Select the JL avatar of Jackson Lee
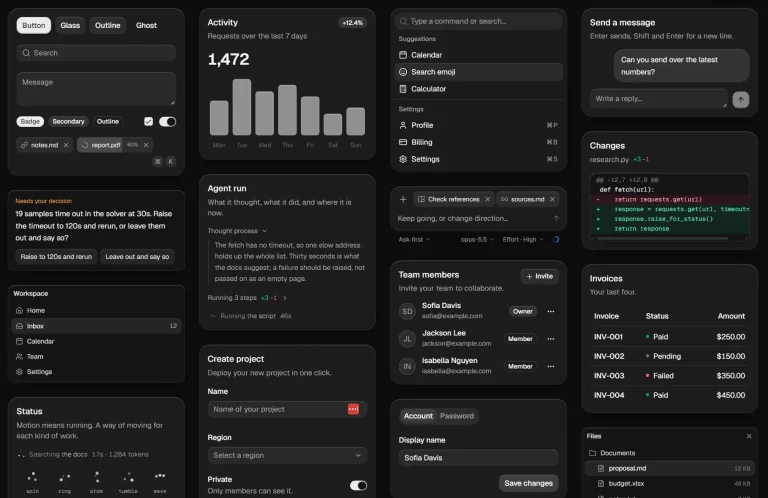768x498 pixels. (407, 339)
